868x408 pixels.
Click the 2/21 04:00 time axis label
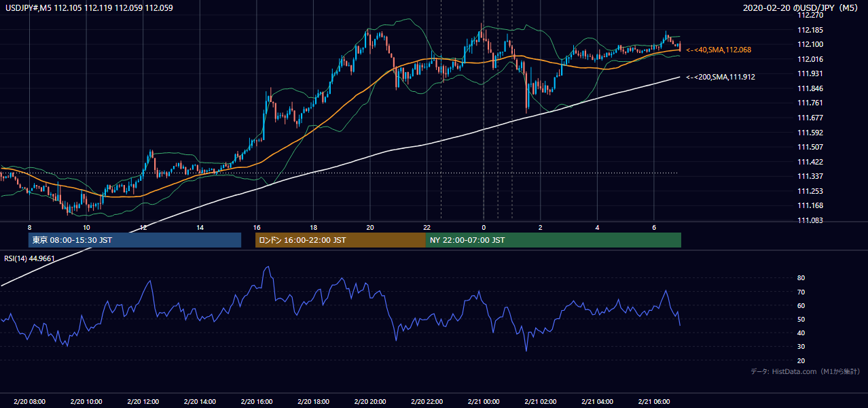[597, 402]
